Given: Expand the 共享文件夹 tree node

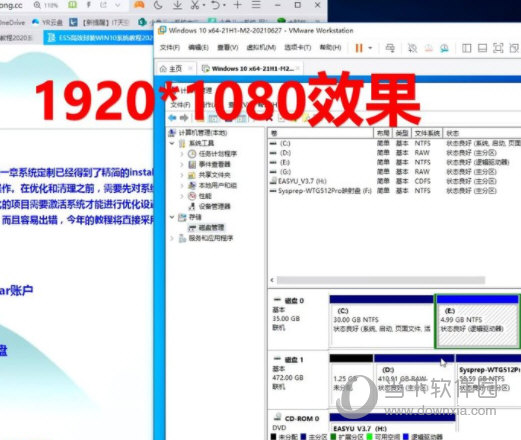Looking at the screenshot, I should click(182, 175).
